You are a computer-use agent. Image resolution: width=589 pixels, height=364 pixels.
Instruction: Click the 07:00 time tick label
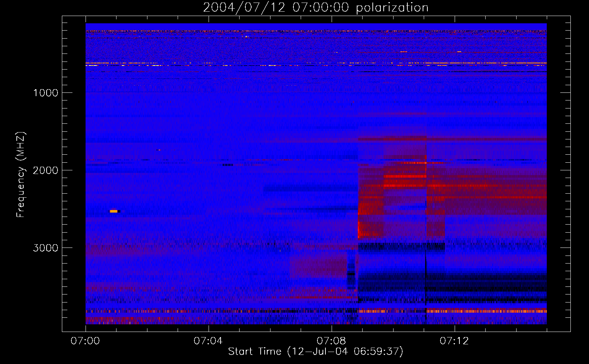pos(85,341)
